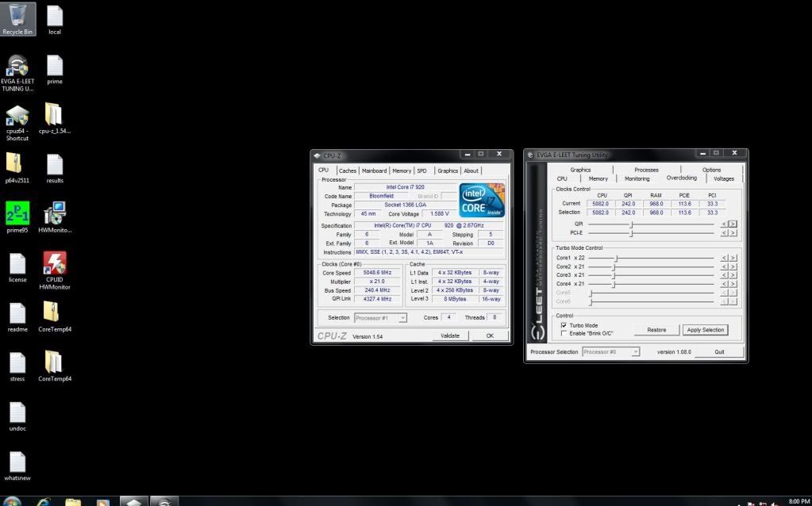Screen dimensions: 812x506
Task: Increase PCI-E with the right arrow
Action: [x=733, y=233]
